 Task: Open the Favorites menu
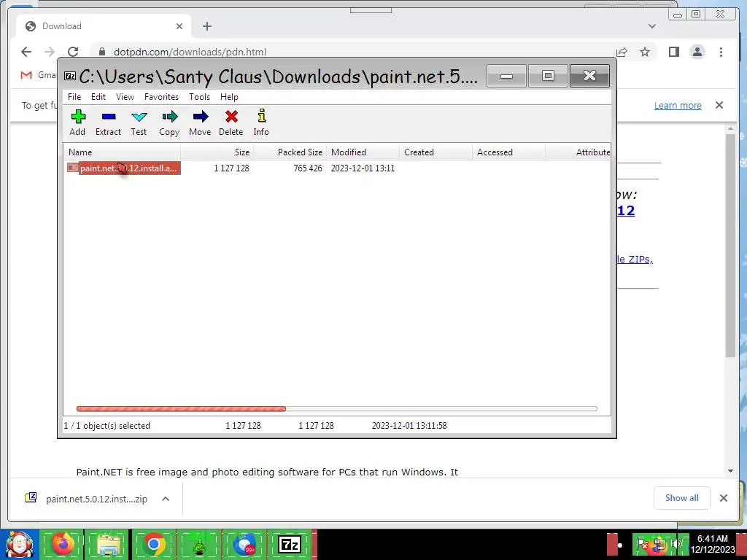pyautogui.click(x=161, y=97)
